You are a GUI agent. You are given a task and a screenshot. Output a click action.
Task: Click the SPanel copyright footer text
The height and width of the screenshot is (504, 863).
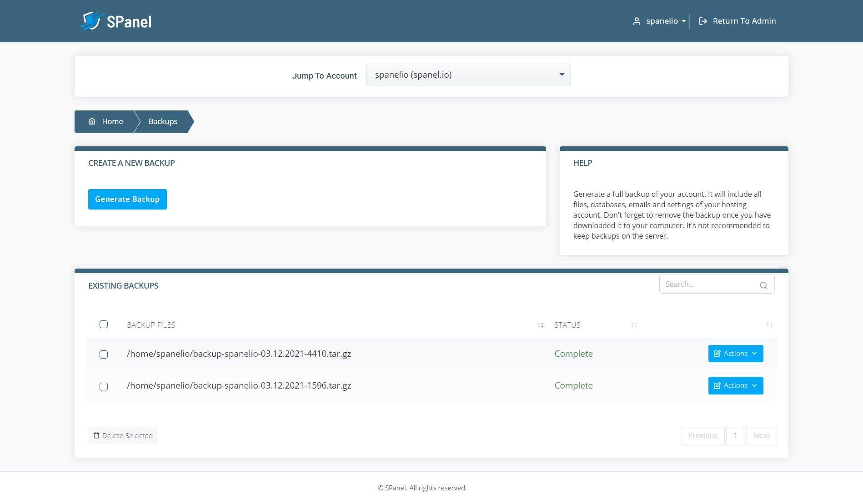click(422, 488)
